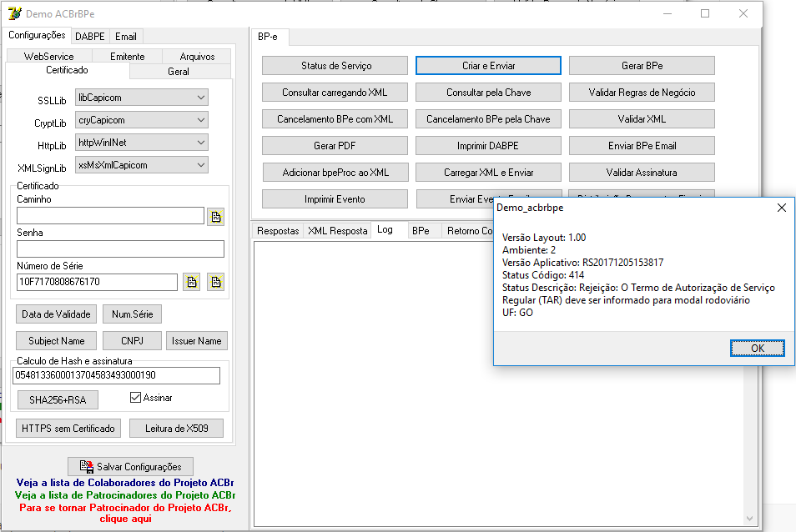
Task: Click second icon beside Número de Série field
Action: (x=216, y=282)
